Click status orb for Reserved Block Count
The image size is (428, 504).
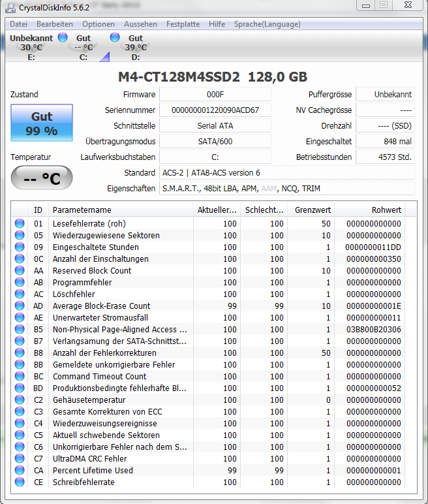pos(20,270)
